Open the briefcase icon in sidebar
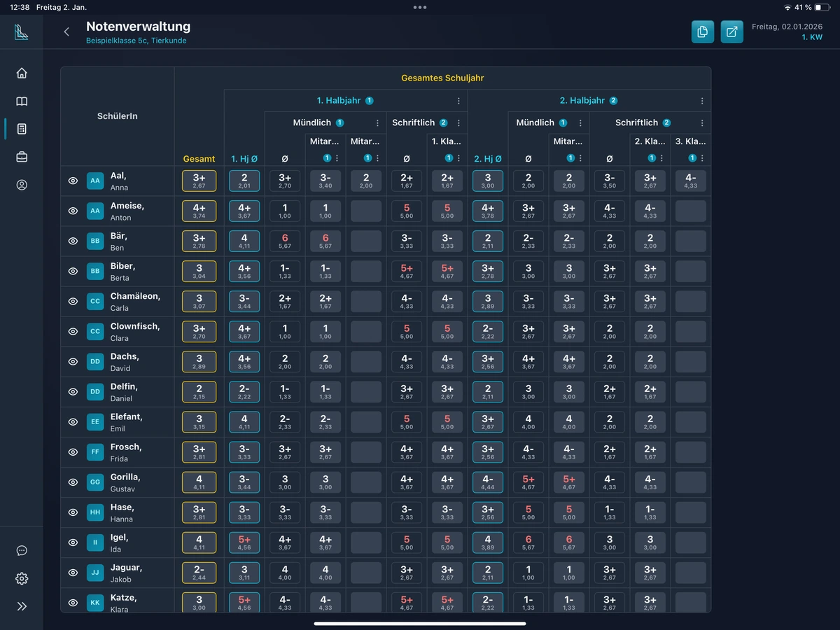Viewport: 840px width, 630px height. click(x=22, y=157)
